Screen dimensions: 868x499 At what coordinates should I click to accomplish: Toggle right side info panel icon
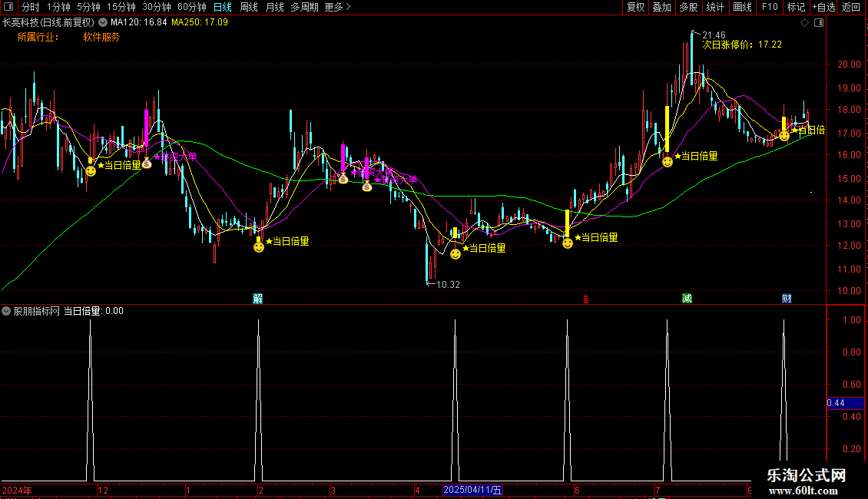(819, 23)
